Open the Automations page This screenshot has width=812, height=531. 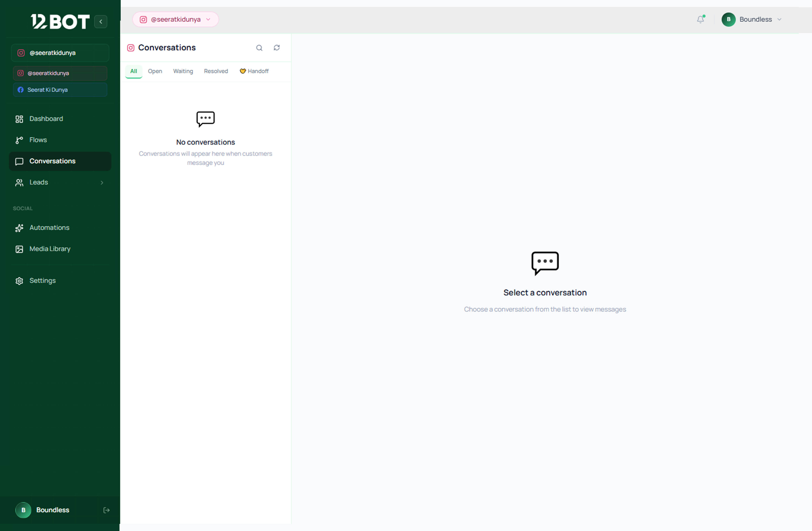click(60, 228)
